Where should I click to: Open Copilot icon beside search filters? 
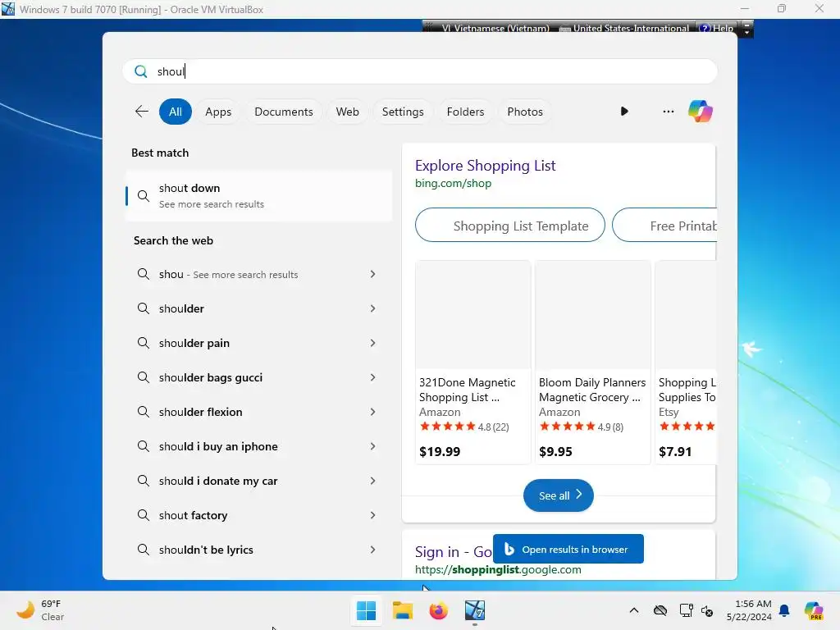click(701, 112)
